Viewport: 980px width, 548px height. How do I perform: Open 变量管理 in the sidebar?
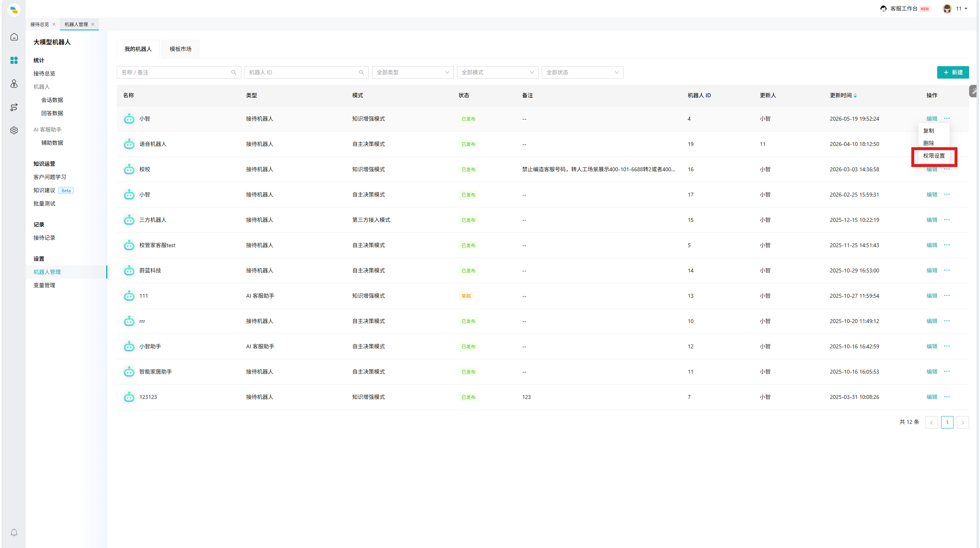pos(44,285)
